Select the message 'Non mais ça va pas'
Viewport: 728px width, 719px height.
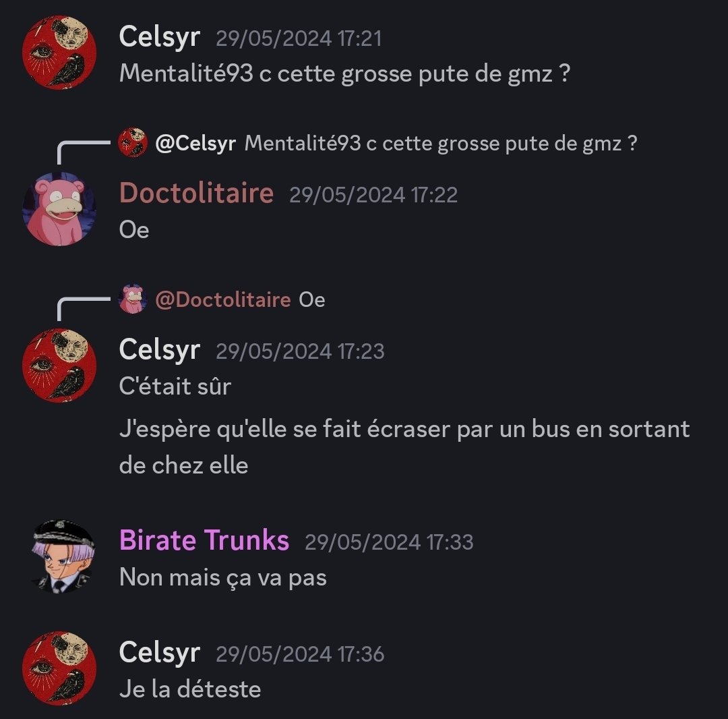(x=223, y=577)
